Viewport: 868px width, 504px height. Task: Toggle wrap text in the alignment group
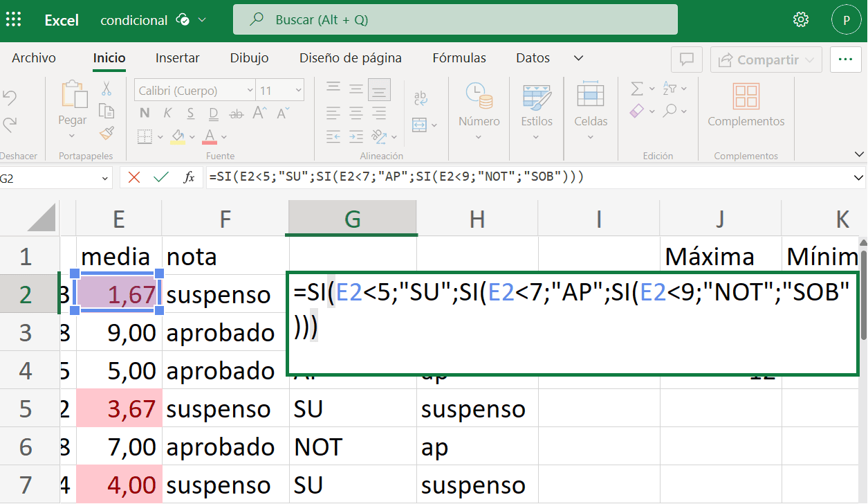(x=421, y=98)
